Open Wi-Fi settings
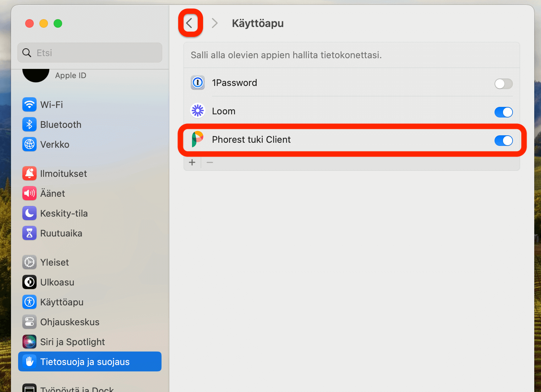This screenshot has width=541, height=392. pos(51,105)
